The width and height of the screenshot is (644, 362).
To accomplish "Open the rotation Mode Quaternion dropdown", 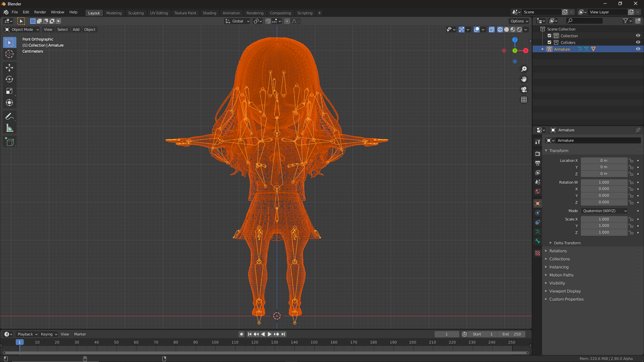I will pos(604,211).
